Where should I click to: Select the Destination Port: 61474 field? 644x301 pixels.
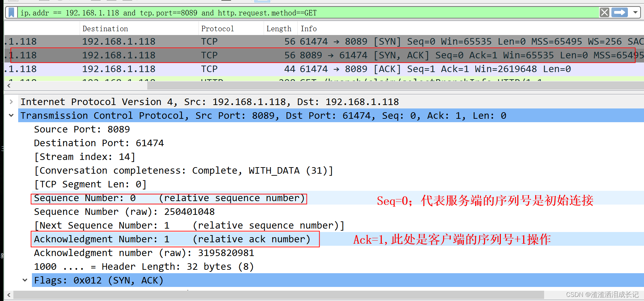point(99,143)
